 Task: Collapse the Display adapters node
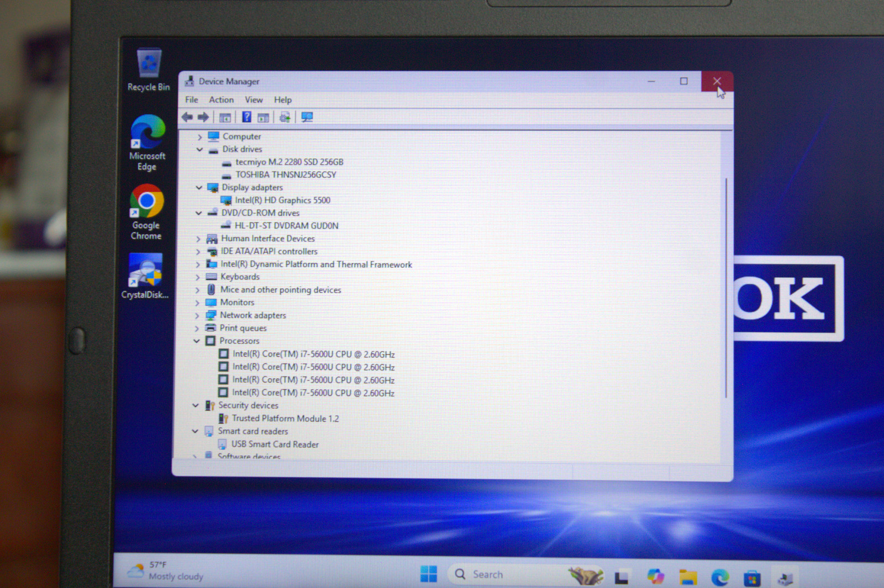[199, 188]
